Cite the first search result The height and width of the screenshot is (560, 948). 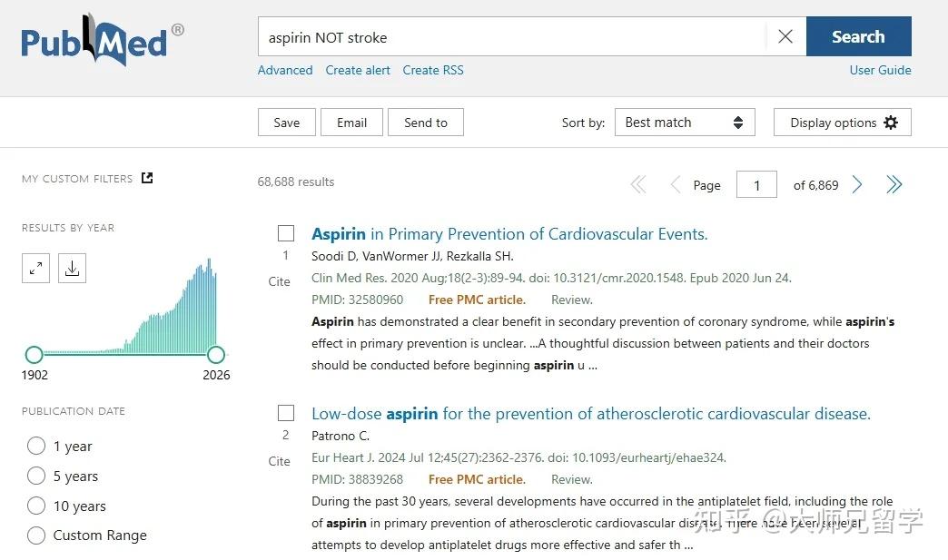(279, 281)
